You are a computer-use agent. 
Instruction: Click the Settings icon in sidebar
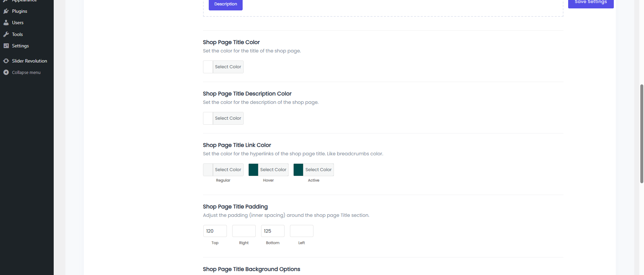coord(6,46)
